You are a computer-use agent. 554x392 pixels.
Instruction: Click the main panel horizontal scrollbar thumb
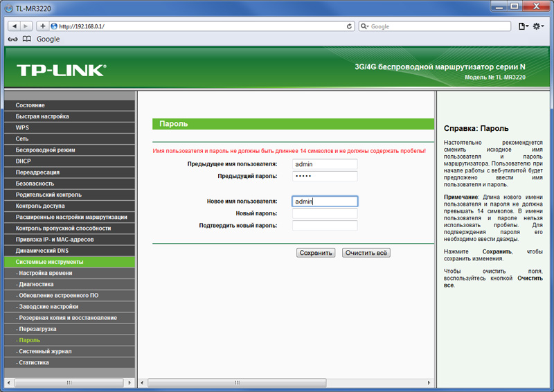pos(237,383)
